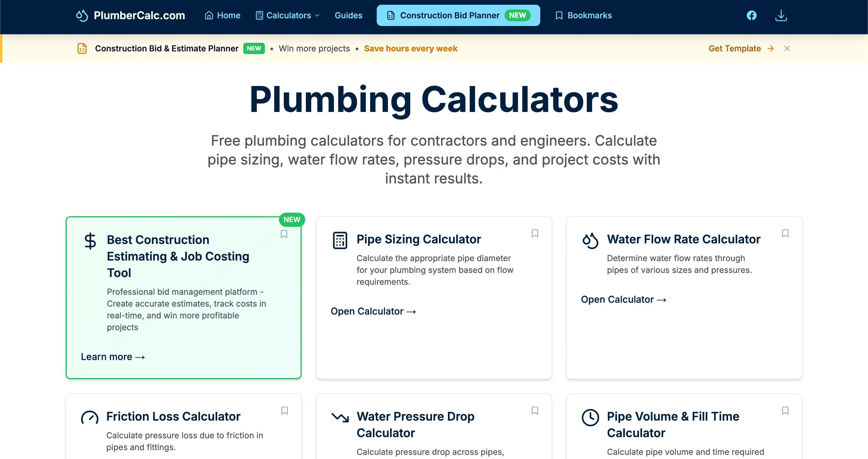Dismiss the Construction Bid banner
The height and width of the screenshot is (459, 868).
[x=787, y=48]
